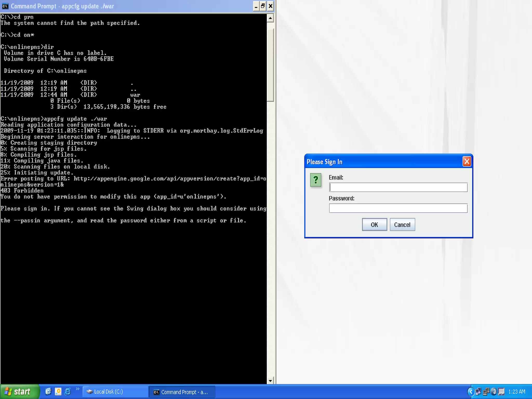Close the Please Sign In dialog
Image resolution: width=532 pixels, height=399 pixels.
(467, 162)
